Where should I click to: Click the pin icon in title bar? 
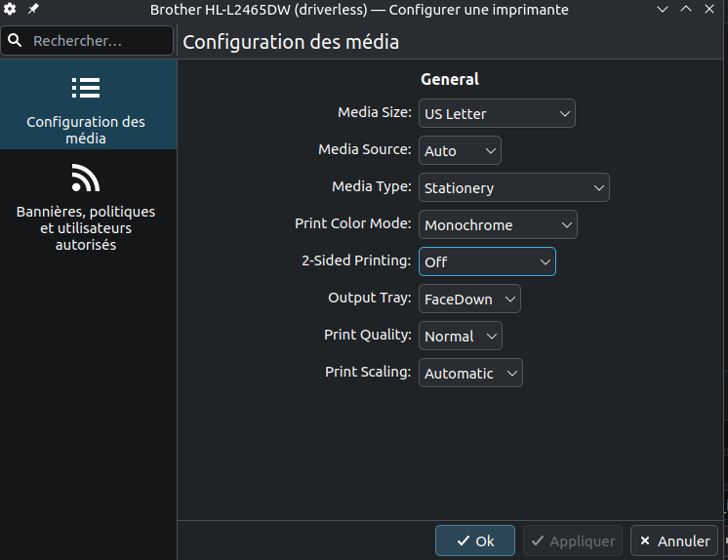coord(33,9)
